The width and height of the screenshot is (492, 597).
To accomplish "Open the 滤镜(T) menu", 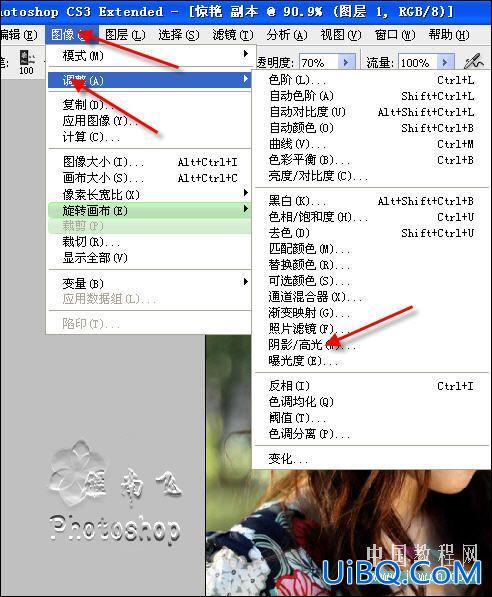I will (x=233, y=35).
